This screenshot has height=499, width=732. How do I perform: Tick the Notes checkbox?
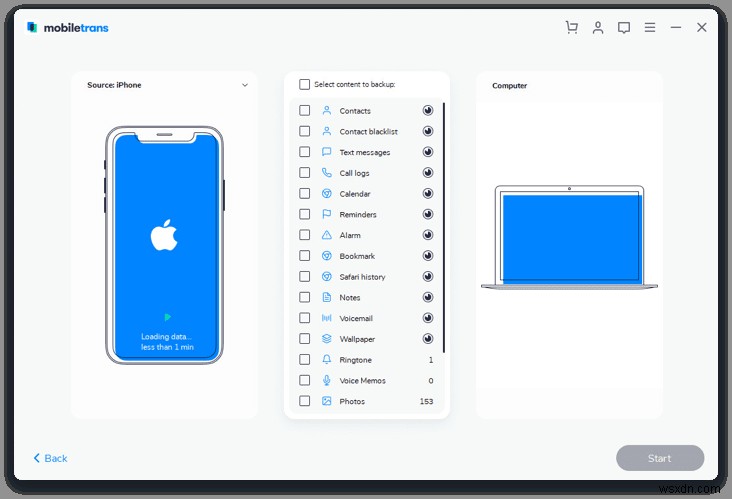tap(304, 297)
